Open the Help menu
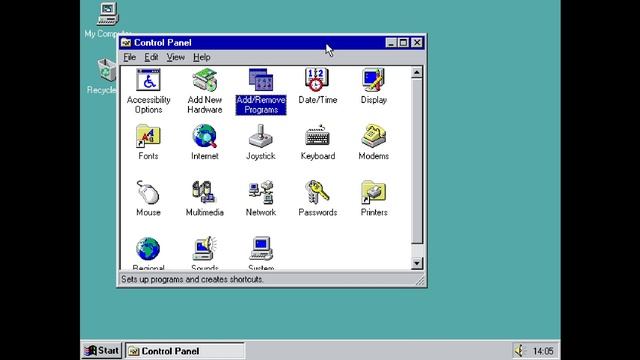The height and width of the screenshot is (360, 640). (202, 57)
